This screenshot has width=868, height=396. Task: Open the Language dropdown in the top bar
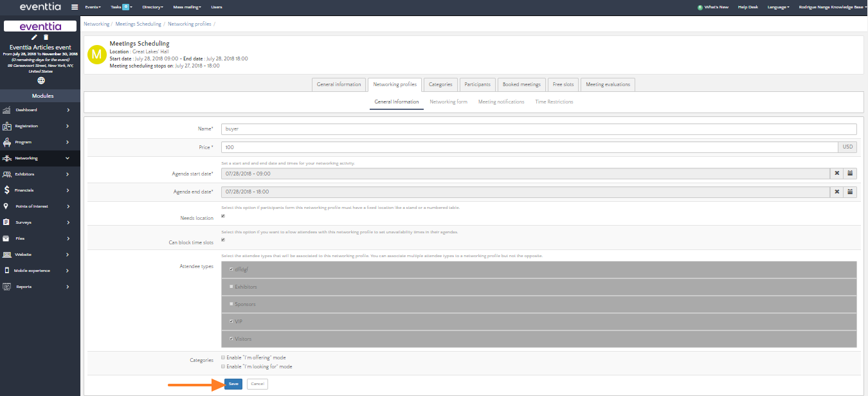pos(778,7)
